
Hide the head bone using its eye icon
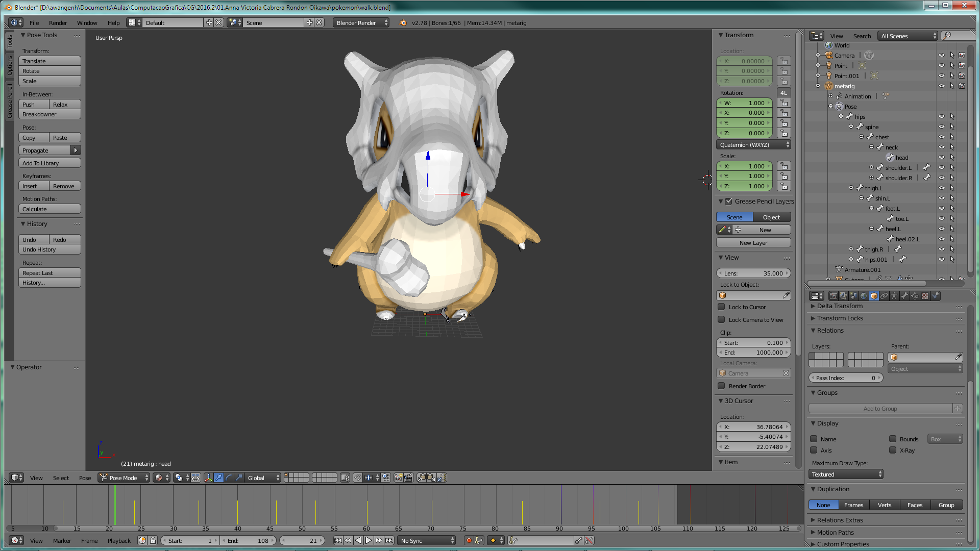click(x=941, y=157)
